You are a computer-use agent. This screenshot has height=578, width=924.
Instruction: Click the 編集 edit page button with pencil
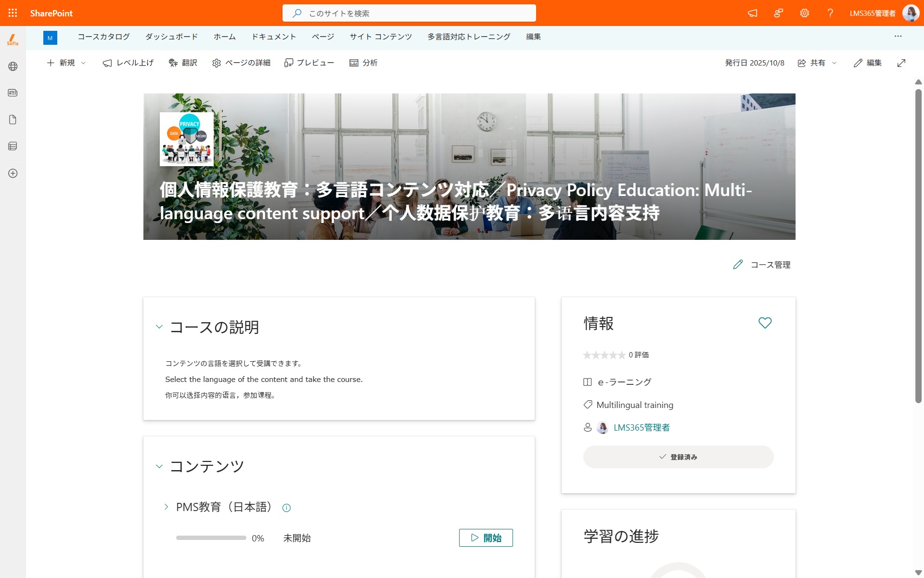pyautogui.click(x=868, y=63)
